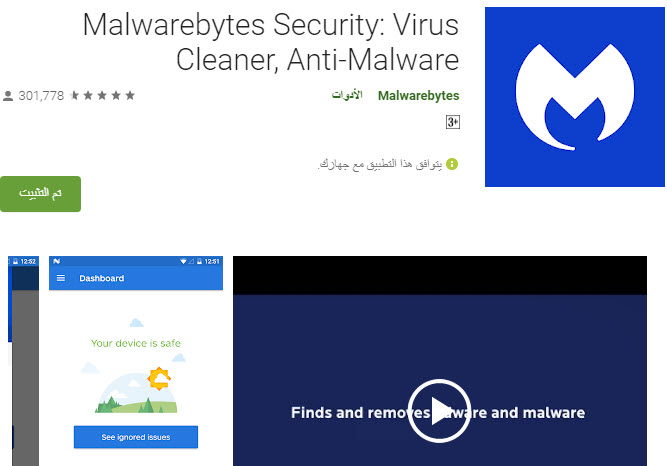
Task: Click the five-star rating
Action: (103, 95)
